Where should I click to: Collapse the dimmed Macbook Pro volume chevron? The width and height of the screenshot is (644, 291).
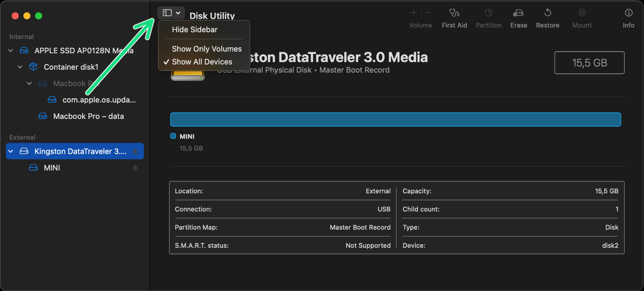point(29,83)
